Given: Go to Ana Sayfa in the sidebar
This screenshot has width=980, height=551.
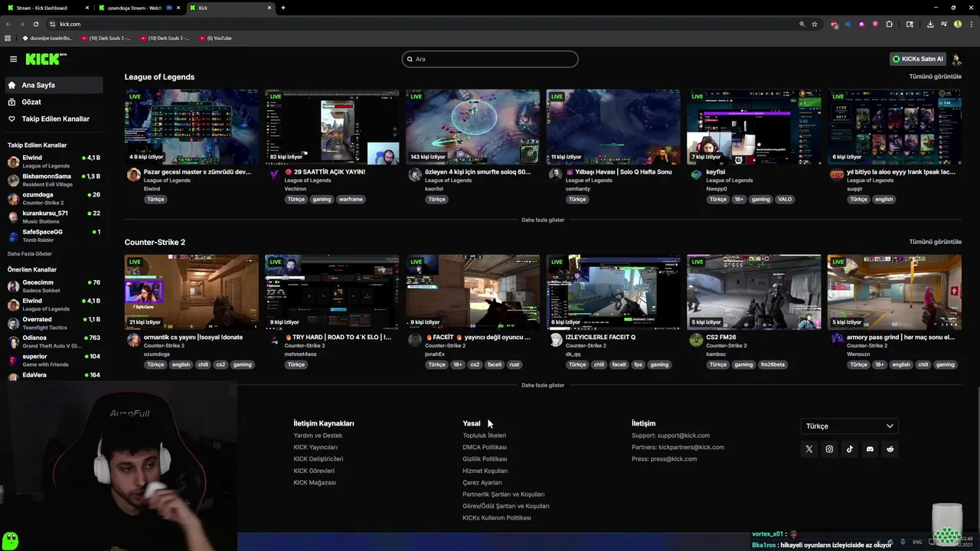Looking at the screenshot, I should click(52, 85).
